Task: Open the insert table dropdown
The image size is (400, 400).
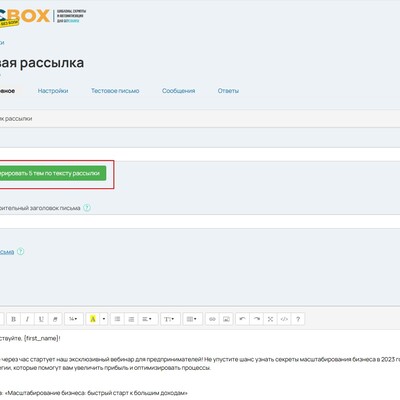Action: (192, 319)
